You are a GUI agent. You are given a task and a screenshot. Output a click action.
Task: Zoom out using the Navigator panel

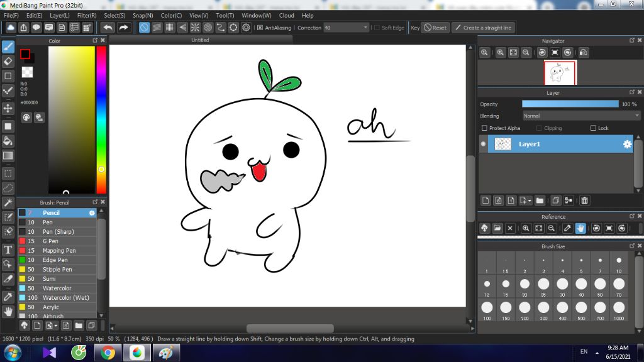(526, 53)
